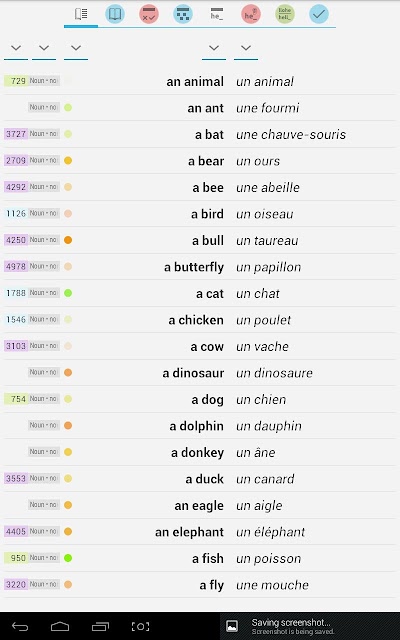Tap the bright green dot beside 'a fish'
400x640 pixels.
coord(68,558)
